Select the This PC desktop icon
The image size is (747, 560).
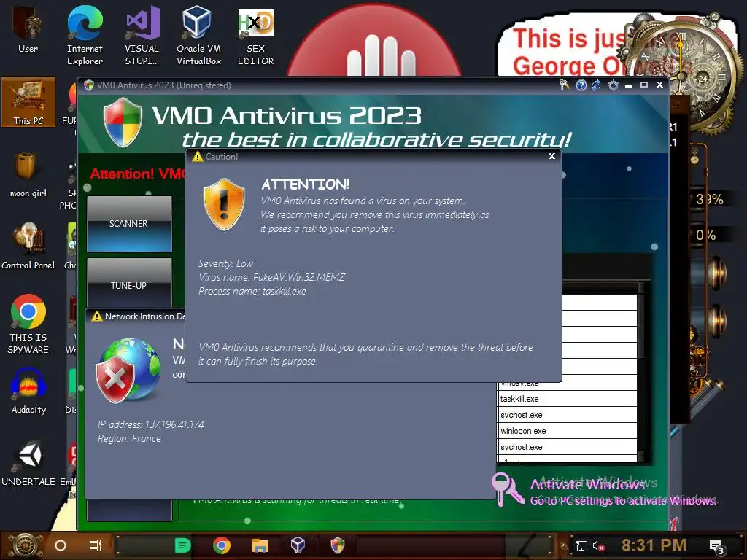tap(28, 101)
